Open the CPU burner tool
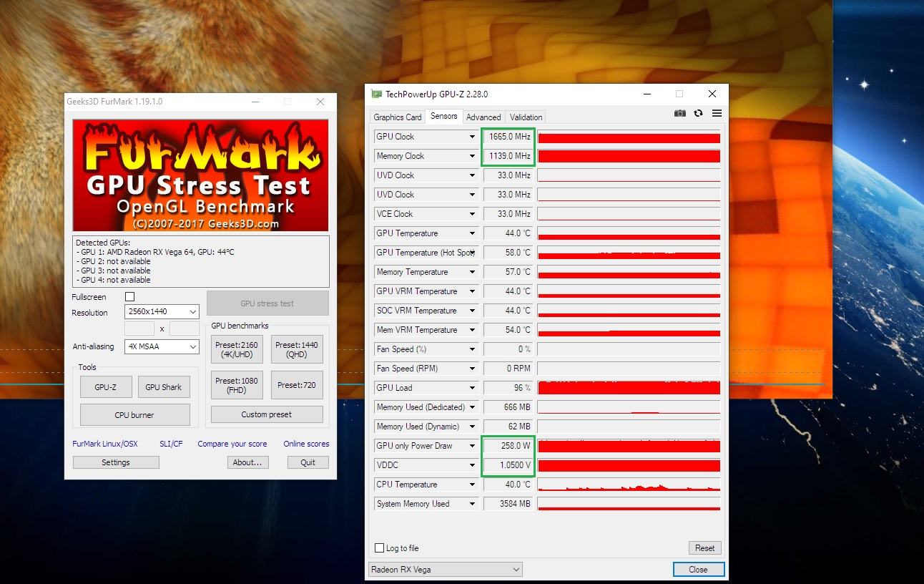The image size is (924, 584). [134, 415]
